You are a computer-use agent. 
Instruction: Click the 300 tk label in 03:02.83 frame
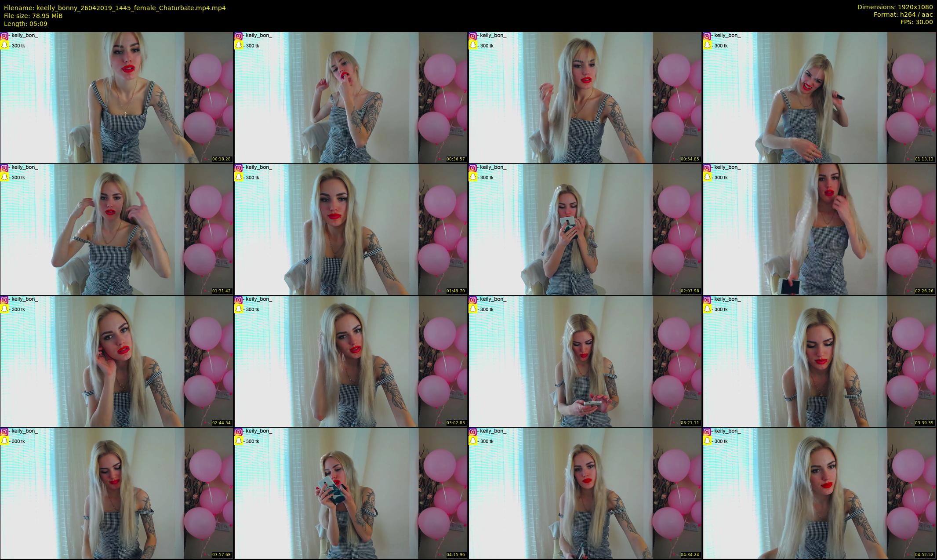pos(252,309)
